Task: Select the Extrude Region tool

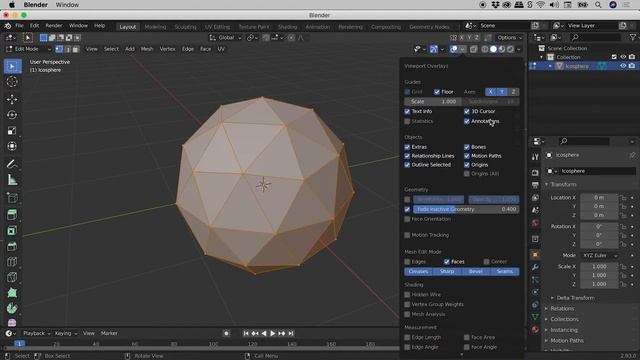Action: pos(12,215)
